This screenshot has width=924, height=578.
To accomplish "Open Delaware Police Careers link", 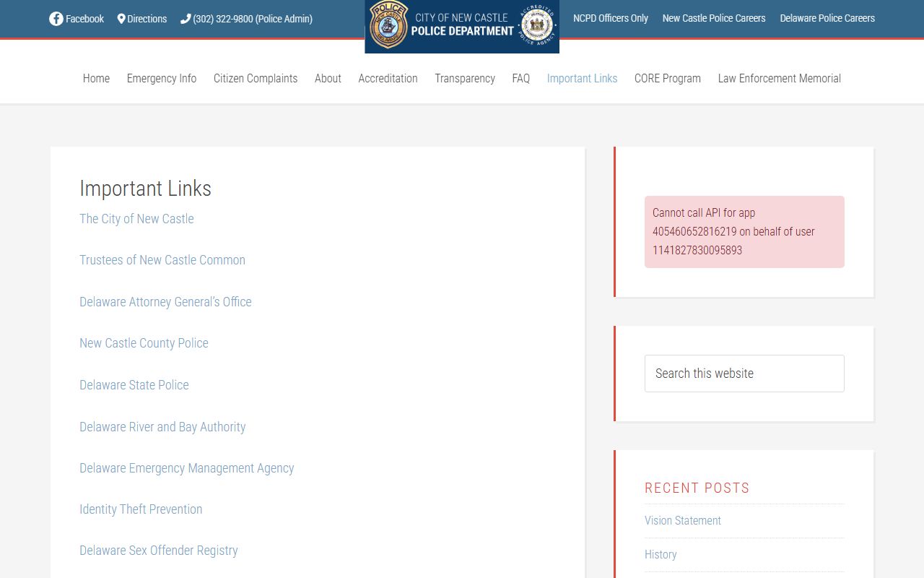I will pyautogui.click(x=827, y=18).
